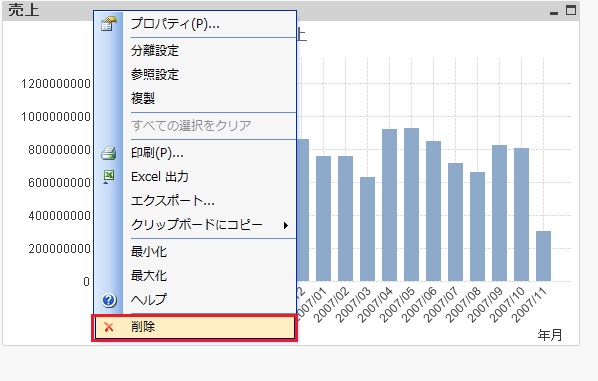Click the 2007/04 bar in the chart

pos(389,205)
